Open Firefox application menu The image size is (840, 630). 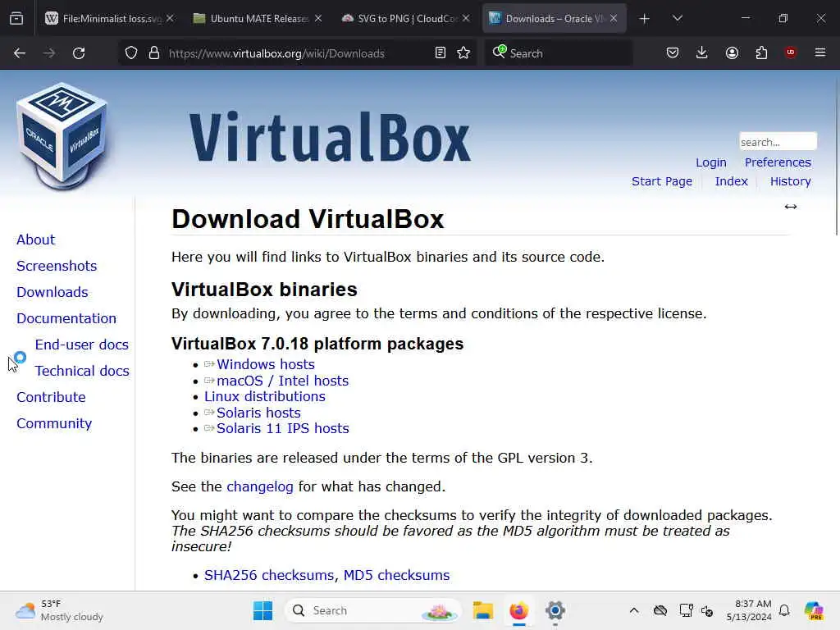[820, 52]
